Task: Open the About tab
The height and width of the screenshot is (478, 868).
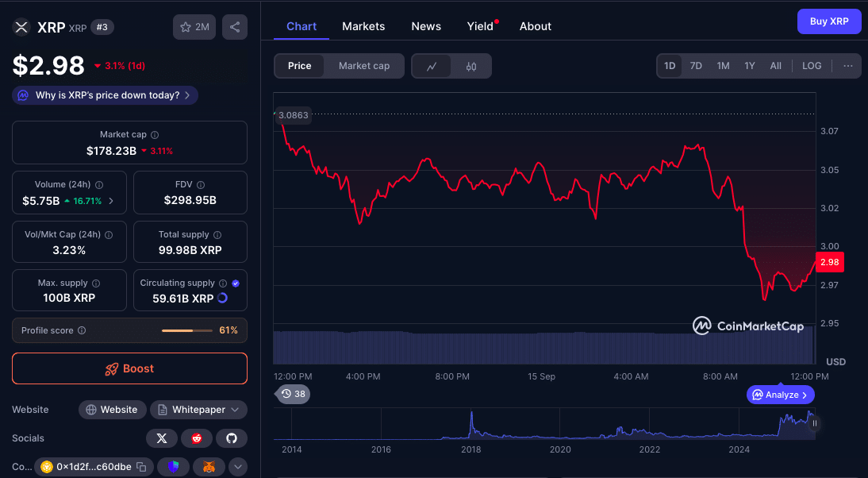Action: point(536,26)
